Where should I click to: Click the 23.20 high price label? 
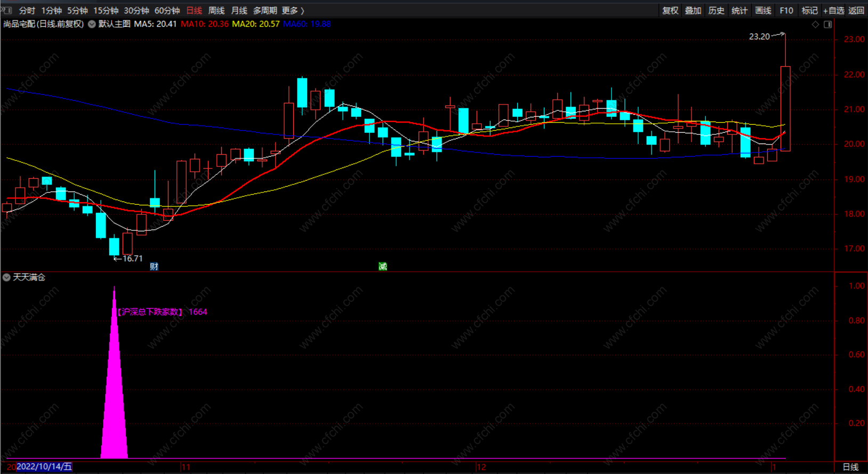click(759, 37)
